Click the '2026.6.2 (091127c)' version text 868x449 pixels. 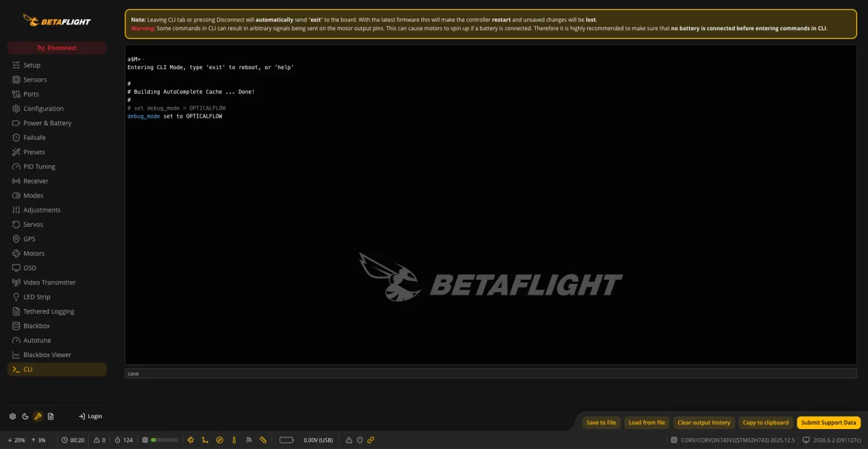point(836,440)
